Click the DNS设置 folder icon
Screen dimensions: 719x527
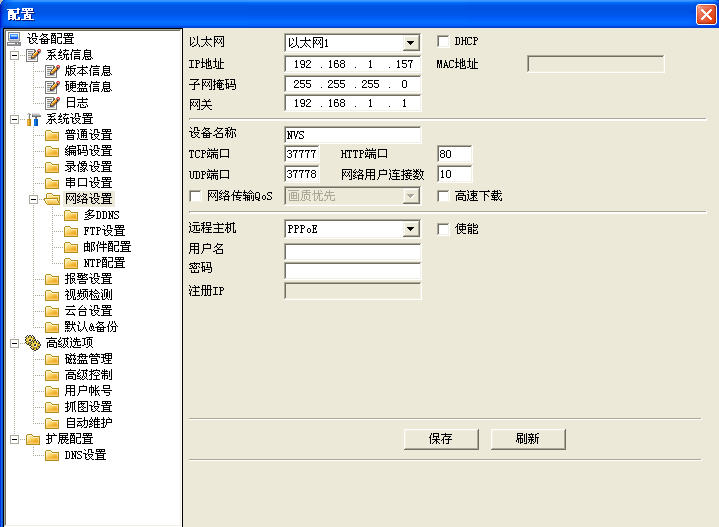[x=52, y=455]
